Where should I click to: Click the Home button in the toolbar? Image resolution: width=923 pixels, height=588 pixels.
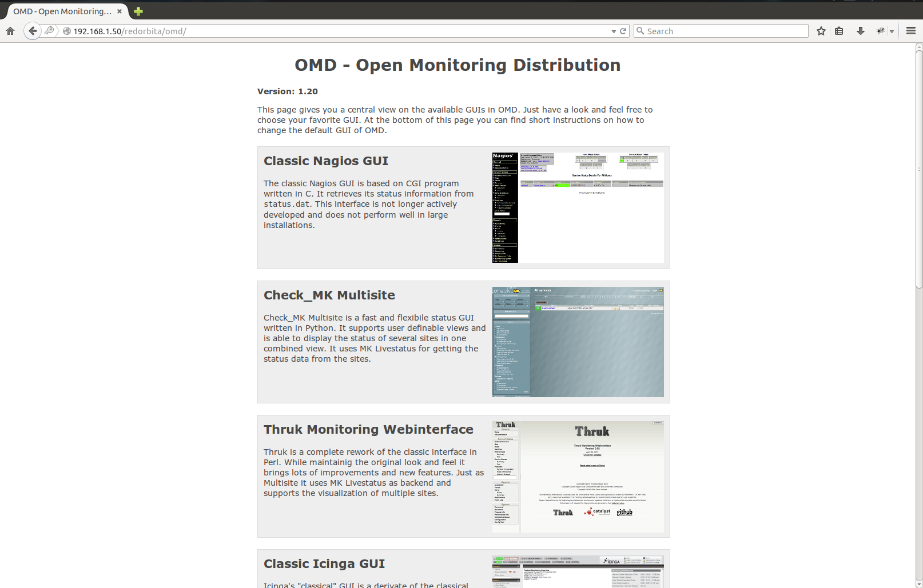click(x=10, y=31)
